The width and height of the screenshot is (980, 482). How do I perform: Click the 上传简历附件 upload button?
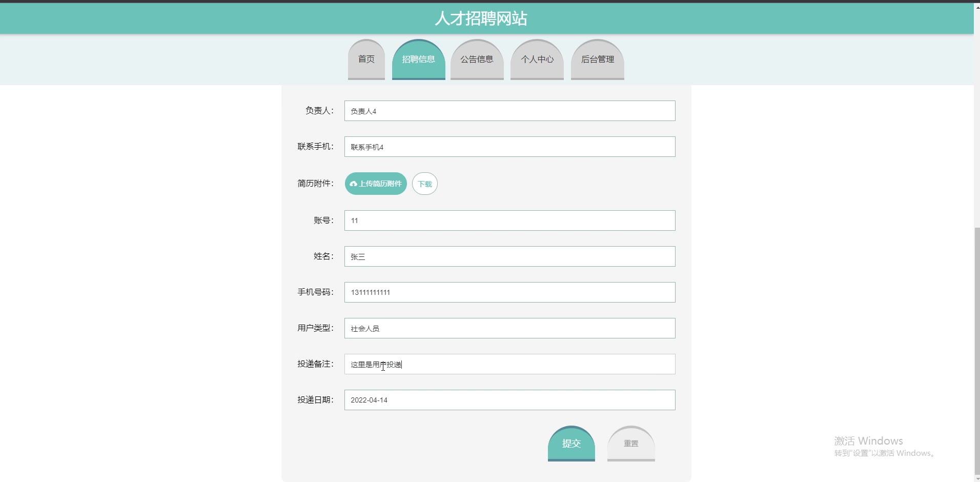pyautogui.click(x=376, y=184)
